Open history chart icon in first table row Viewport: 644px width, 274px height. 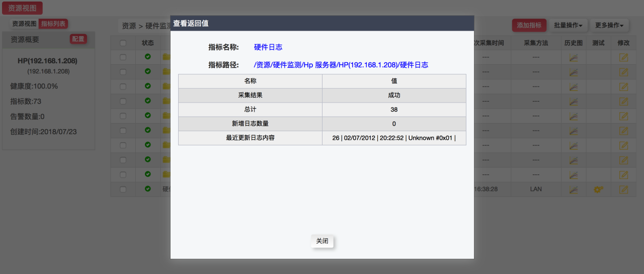click(x=573, y=57)
